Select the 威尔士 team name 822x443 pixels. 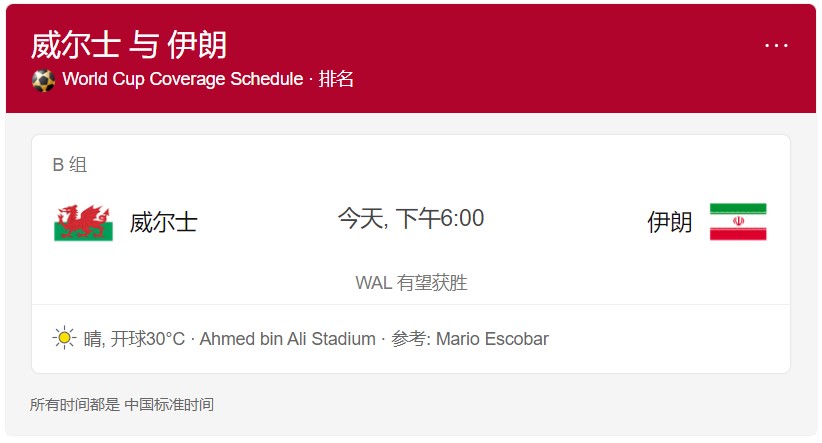[x=164, y=222]
